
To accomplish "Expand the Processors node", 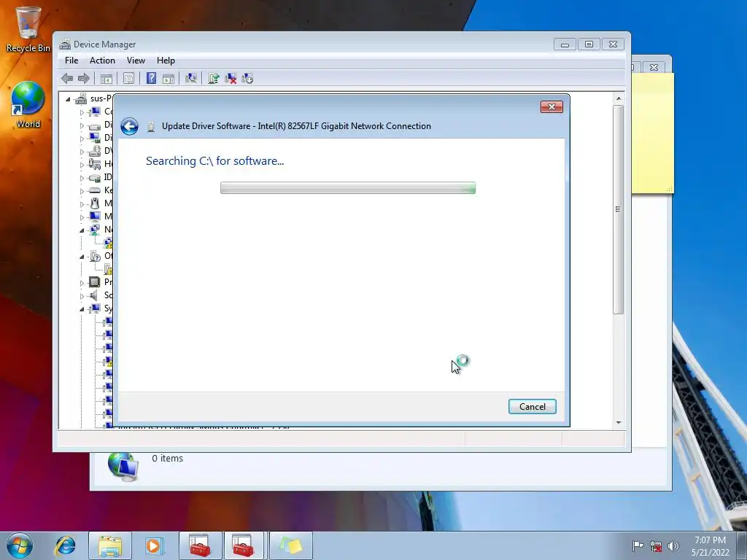I will click(x=82, y=283).
